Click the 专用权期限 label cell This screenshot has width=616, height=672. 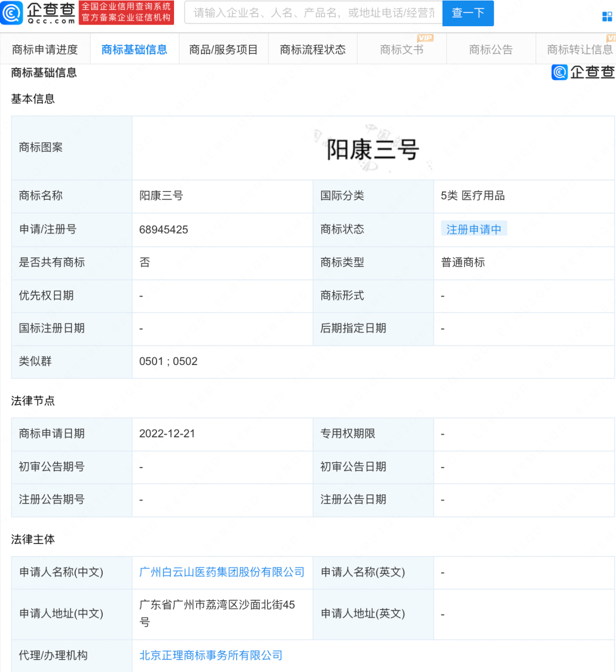pos(373,434)
